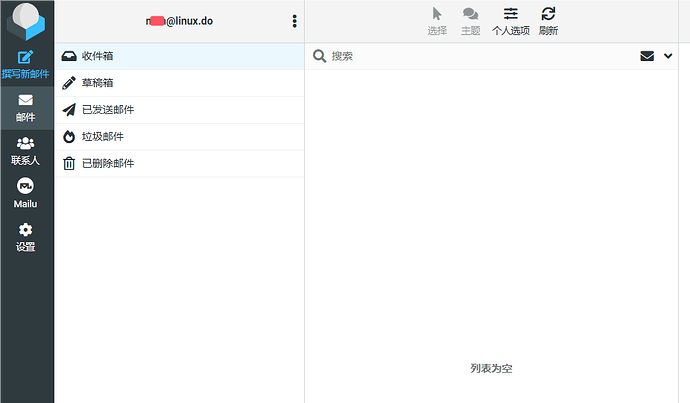Open 个人选项 list options
Viewport: 690px width, 403px height.
pyautogui.click(x=510, y=21)
